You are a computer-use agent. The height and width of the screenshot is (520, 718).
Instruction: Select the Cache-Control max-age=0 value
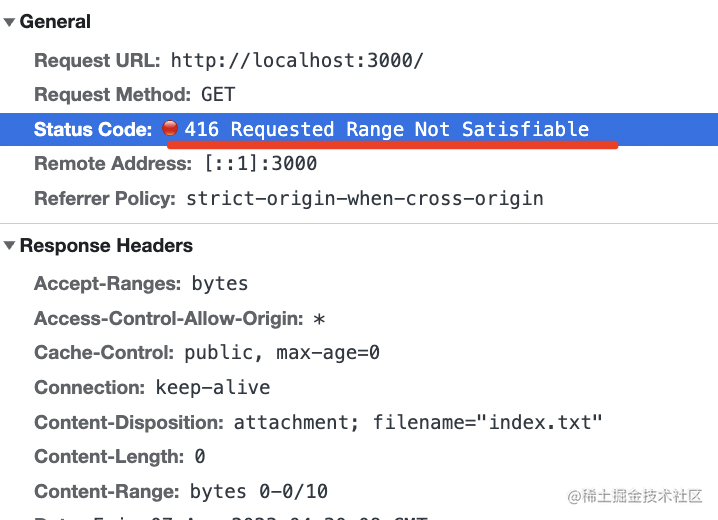pyautogui.click(x=282, y=353)
